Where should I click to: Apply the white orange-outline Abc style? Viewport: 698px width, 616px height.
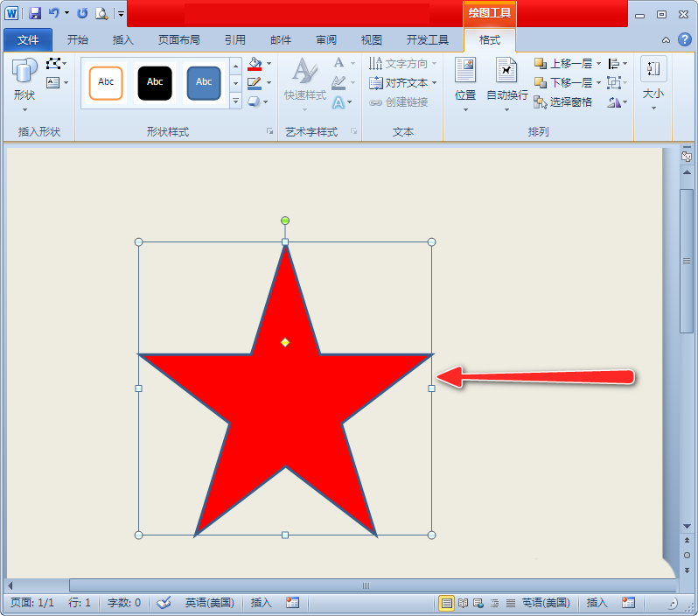click(x=106, y=83)
